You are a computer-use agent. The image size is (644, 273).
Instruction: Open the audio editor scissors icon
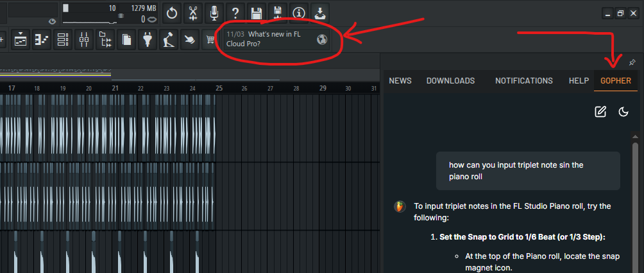tap(193, 13)
